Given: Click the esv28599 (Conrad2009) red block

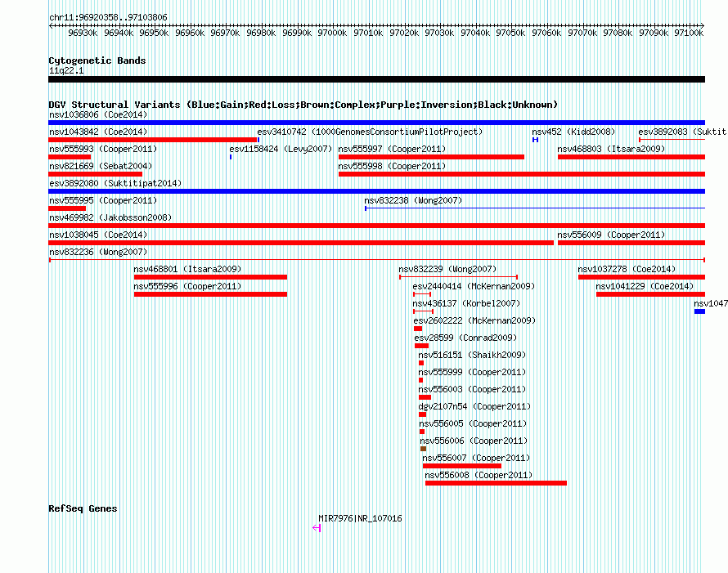Looking at the screenshot, I should click(x=421, y=346).
